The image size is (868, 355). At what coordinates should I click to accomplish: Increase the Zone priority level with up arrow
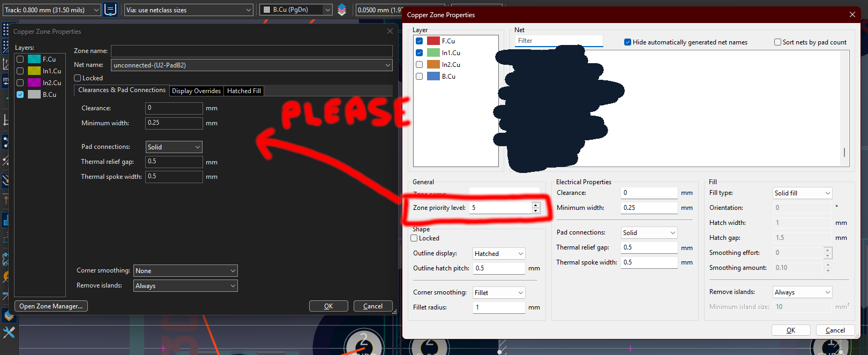[x=536, y=205]
